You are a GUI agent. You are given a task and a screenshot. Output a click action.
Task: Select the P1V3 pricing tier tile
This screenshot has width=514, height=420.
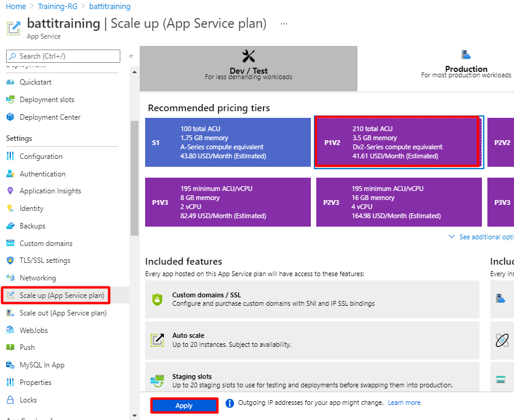click(x=228, y=202)
